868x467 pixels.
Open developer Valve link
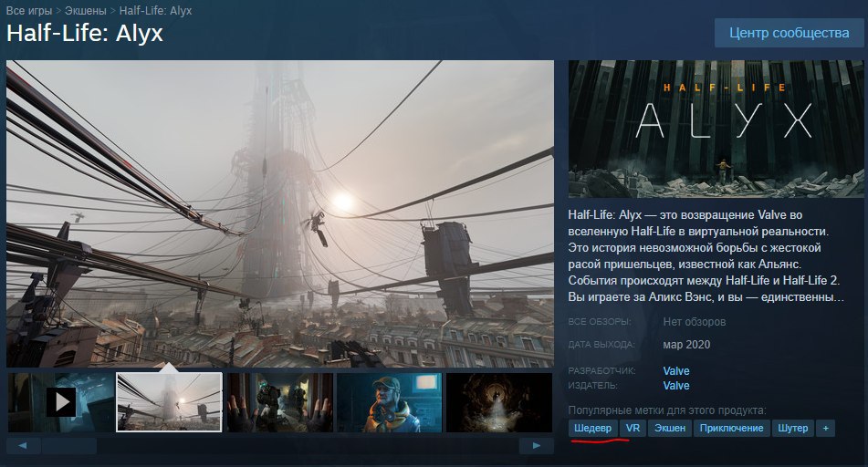pyautogui.click(x=676, y=370)
